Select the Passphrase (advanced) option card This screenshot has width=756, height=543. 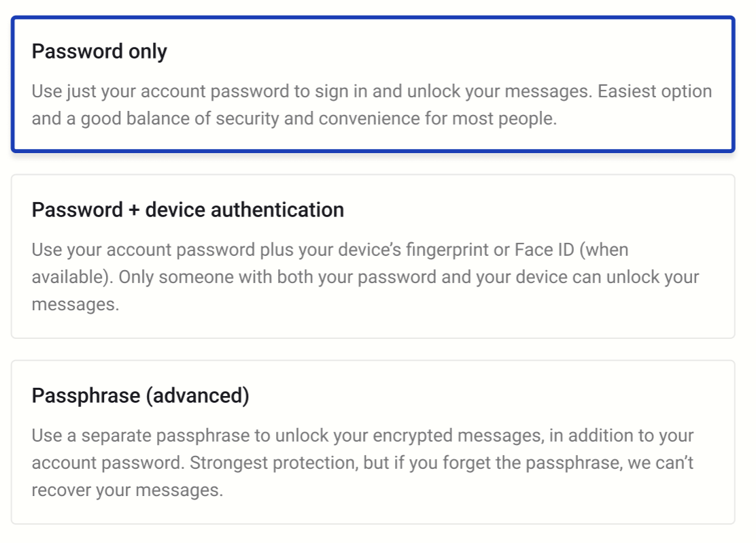[373, 442]
